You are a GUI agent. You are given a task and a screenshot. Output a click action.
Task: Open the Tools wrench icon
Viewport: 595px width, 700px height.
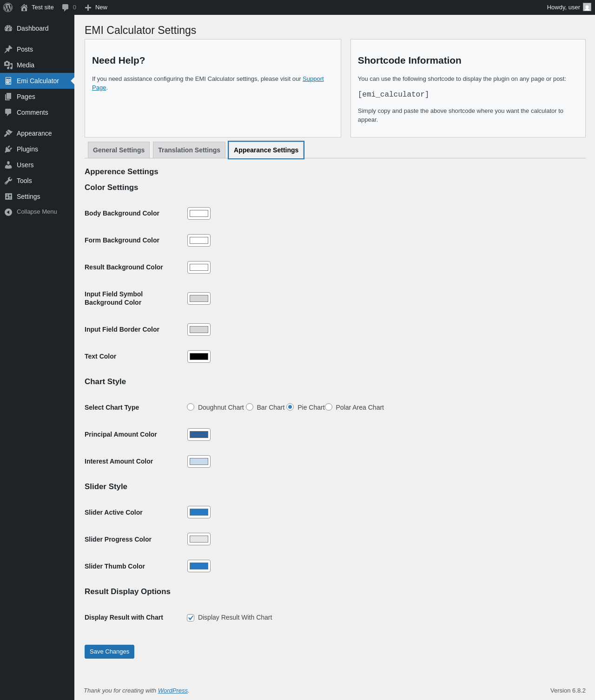coord(8,181)
